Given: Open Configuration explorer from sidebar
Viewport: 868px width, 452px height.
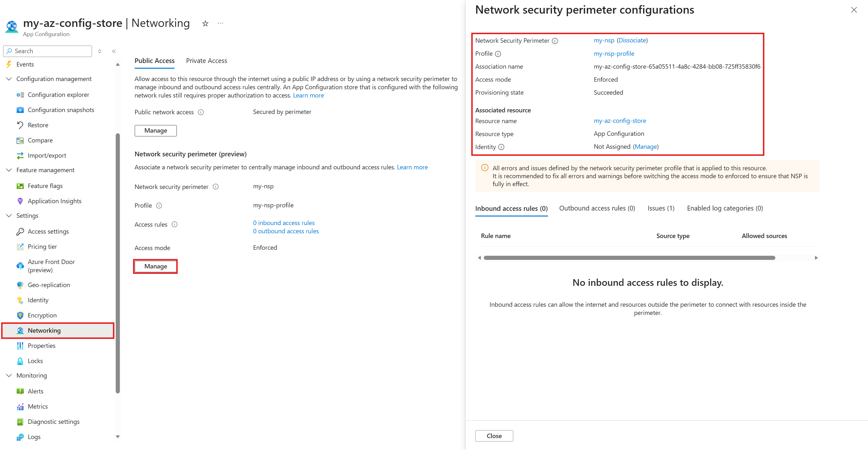Looking at the screenshot, I should 58,95.
